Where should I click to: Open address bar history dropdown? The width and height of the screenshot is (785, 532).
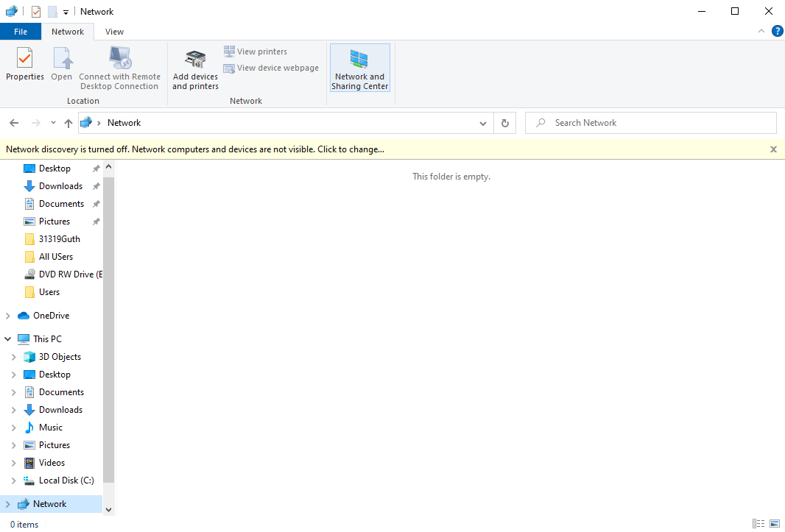coord(483,123)
